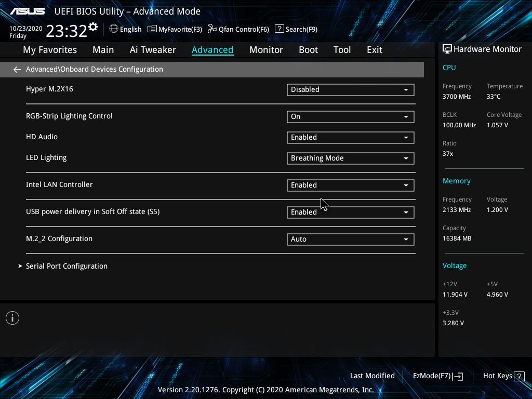Click the CPU heading in Hardware Monitor
532x399 pixels.
pos(449,68)
